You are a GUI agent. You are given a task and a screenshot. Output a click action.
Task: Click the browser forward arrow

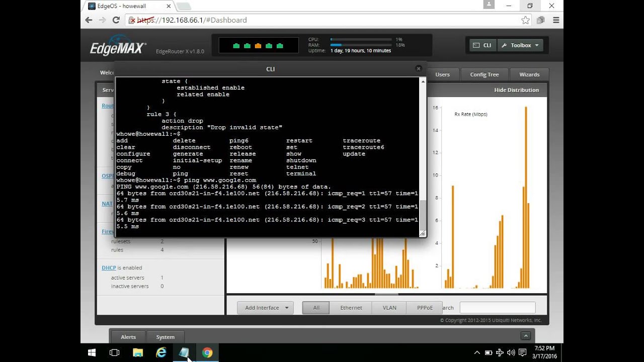point(103,20)
